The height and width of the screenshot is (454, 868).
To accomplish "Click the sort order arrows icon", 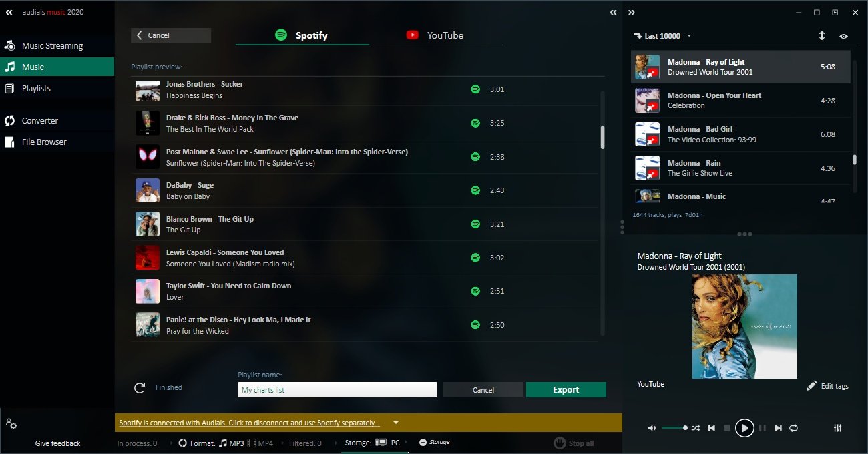I will pyautogui.click(x=822, y=36).
